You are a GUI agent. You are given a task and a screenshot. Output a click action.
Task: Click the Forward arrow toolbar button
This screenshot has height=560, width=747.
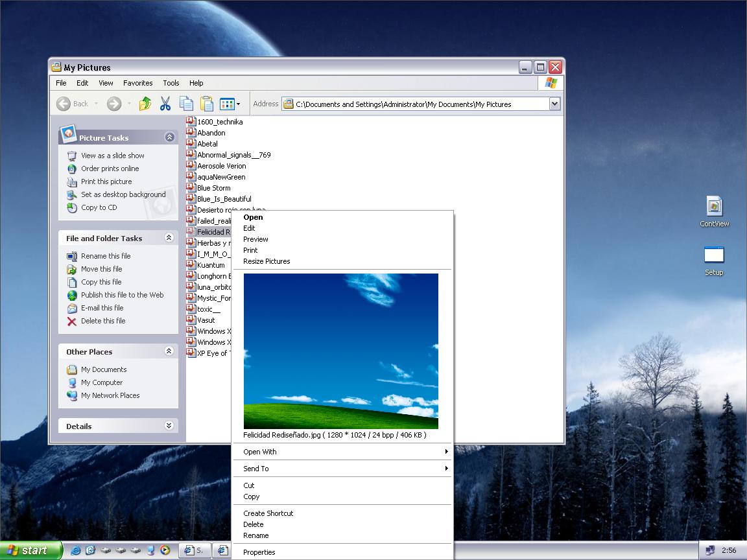coord(114,103)
